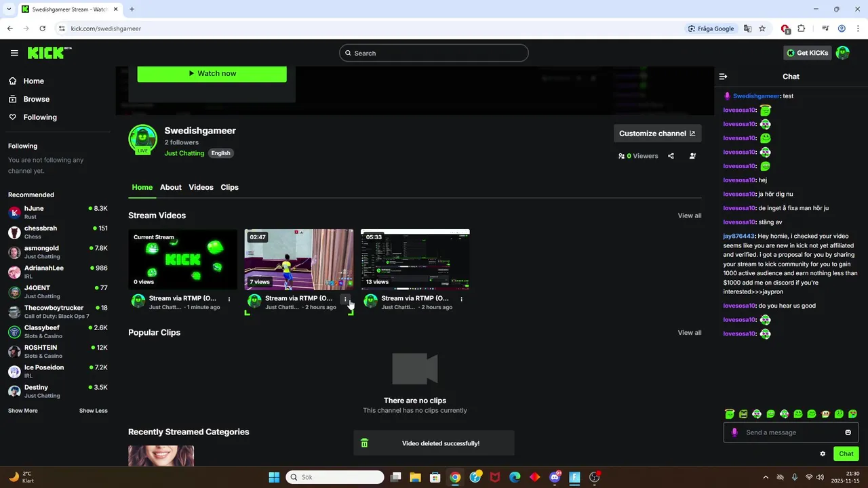This screenshot has height=488, width=868.
Task: Open recommended channel ROSHTEIN
Action: [x=58, y=352]
